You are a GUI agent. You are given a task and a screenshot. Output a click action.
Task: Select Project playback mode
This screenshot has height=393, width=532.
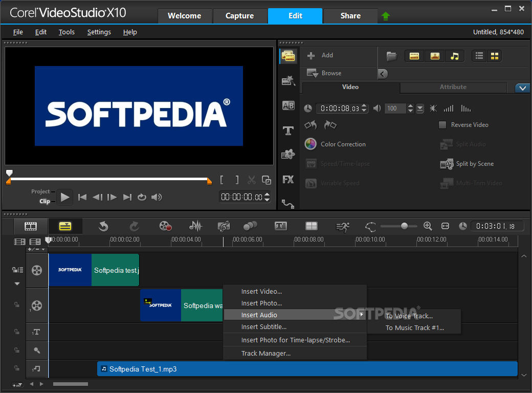point(40,191)
